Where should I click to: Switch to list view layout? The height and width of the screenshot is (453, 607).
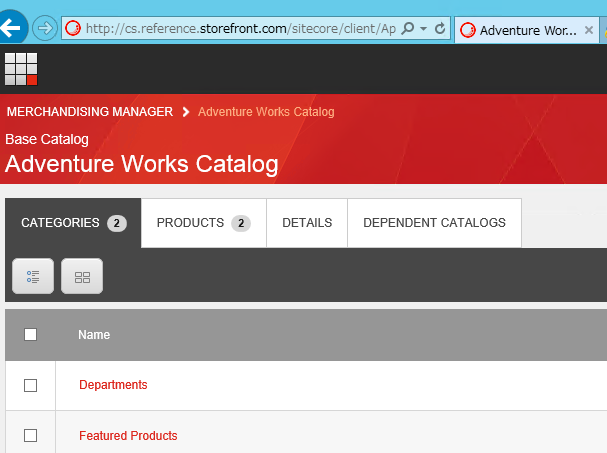[33, 276]
